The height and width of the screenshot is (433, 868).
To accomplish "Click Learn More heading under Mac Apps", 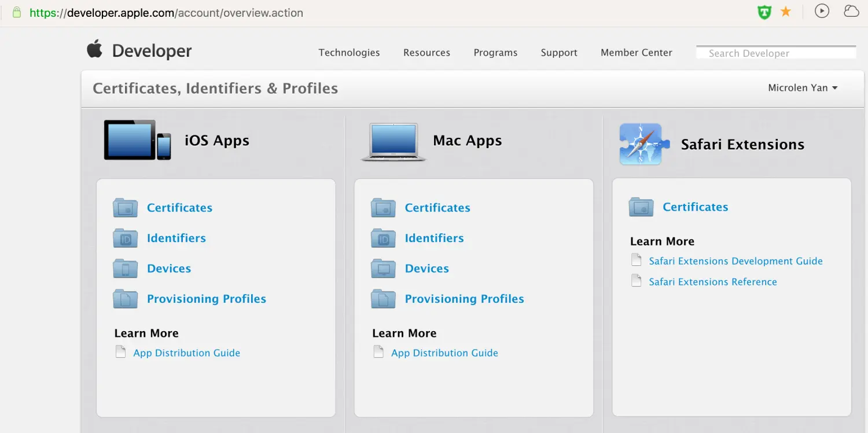I will 404,333.
